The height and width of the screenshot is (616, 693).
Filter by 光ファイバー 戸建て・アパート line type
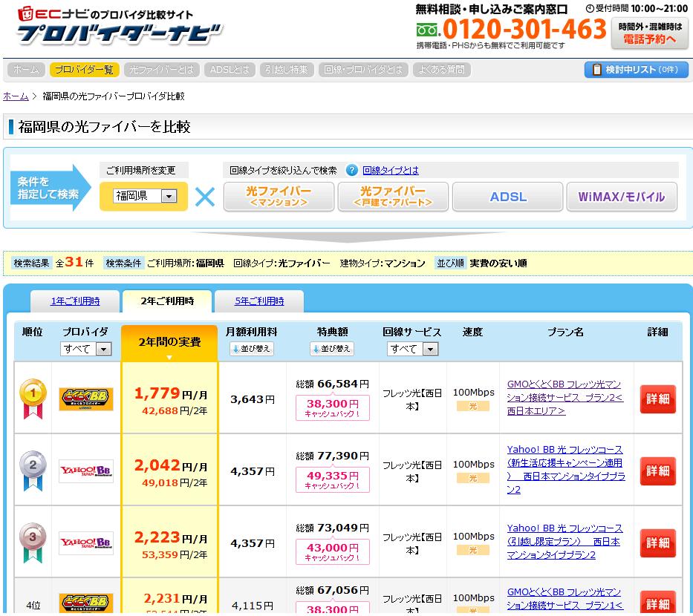click(x=393, y=197)
